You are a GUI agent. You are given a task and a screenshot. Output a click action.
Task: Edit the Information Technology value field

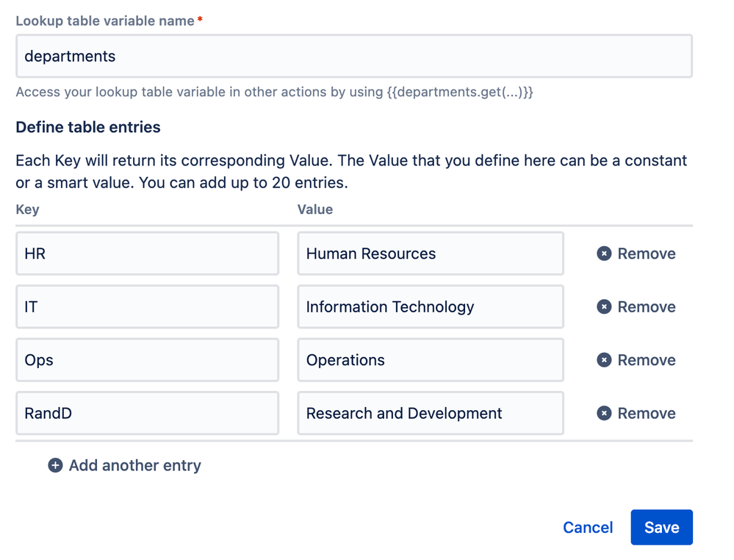pos(430,306)
